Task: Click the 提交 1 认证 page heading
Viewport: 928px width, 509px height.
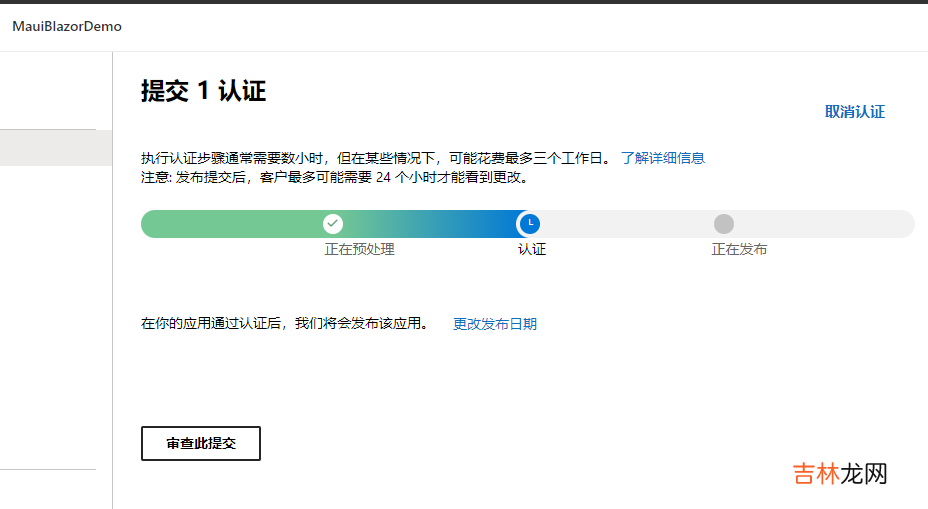Action: [x=203, y=91]
